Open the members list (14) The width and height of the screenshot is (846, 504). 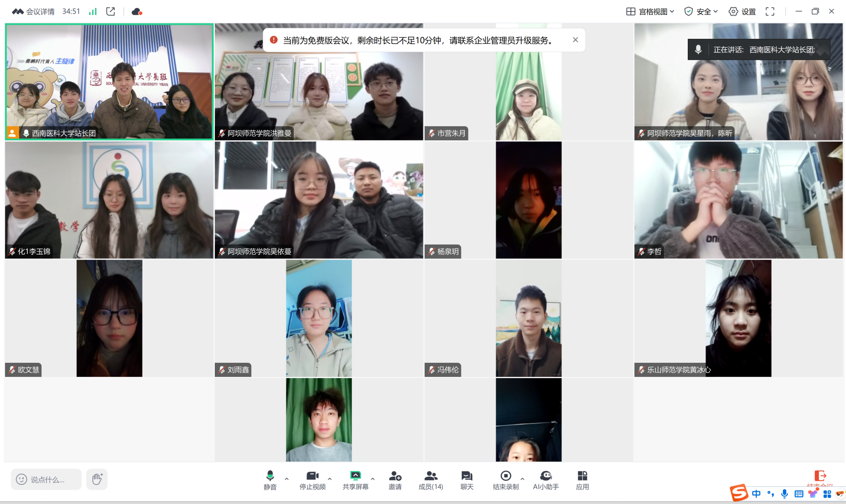(x=430, y=480)
